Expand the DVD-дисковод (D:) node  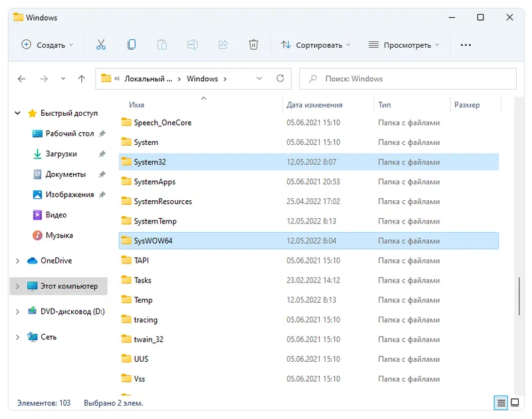pos(17,311)
